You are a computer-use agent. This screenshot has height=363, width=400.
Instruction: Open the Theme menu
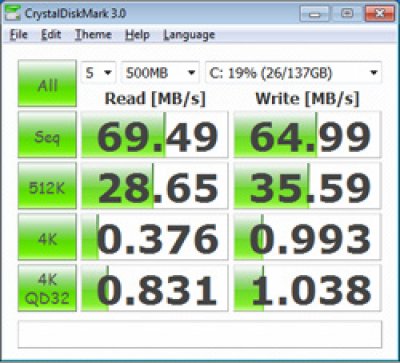tap(93, 35)
